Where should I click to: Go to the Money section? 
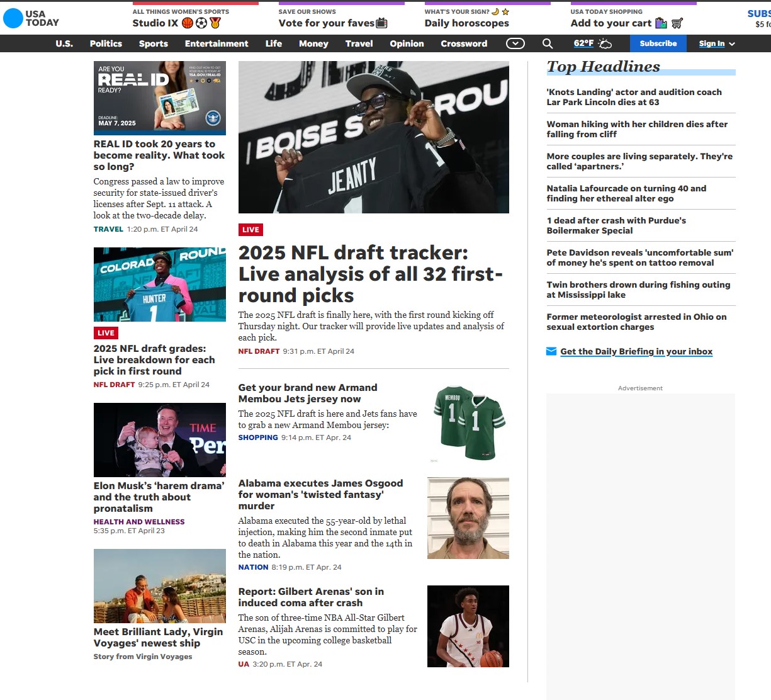[313, 43]
